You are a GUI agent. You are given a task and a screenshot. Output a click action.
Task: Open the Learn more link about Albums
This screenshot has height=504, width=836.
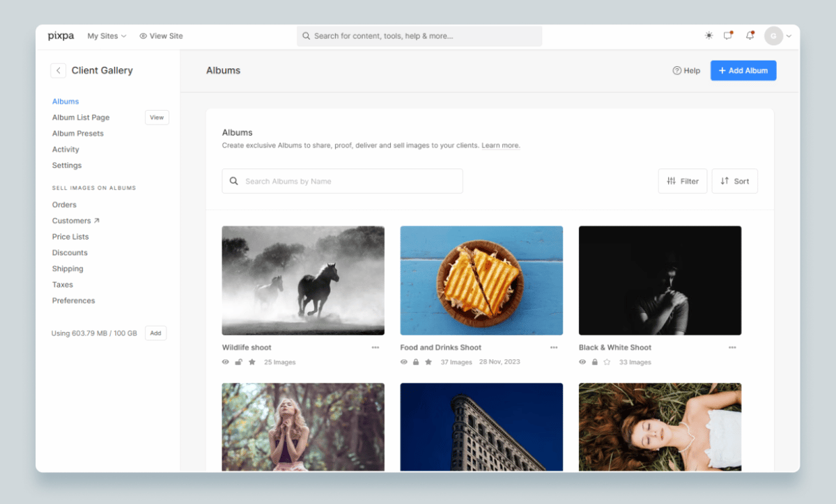coord(500,145)
